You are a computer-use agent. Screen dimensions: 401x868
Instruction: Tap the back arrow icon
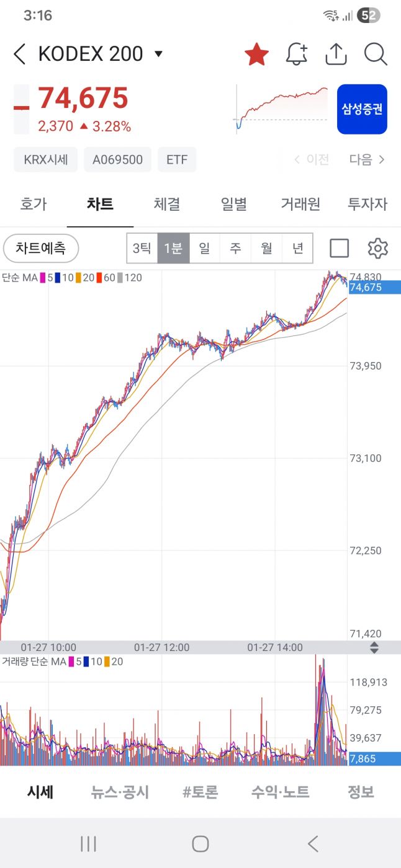tap(20, 55)
